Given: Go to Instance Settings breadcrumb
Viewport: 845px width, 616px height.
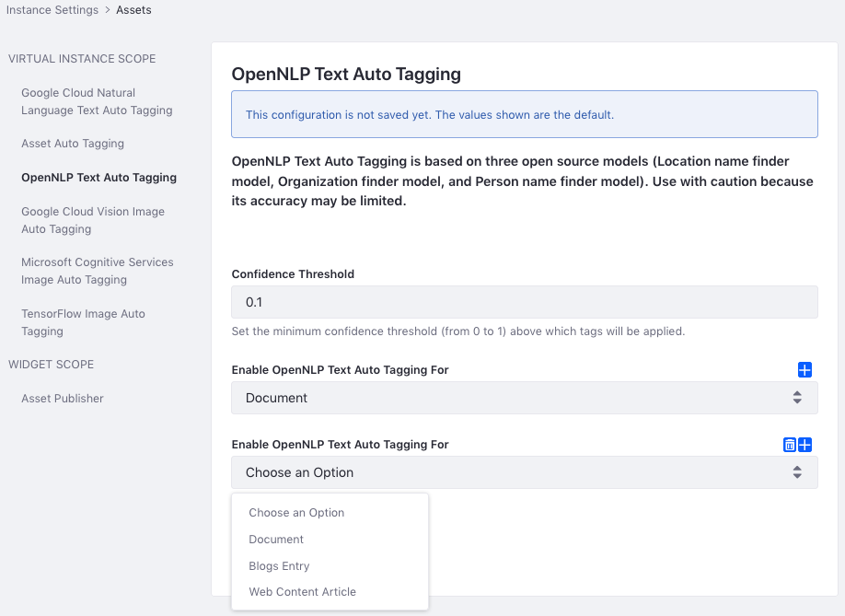Looking at the screenshot, I should [52, 10].
